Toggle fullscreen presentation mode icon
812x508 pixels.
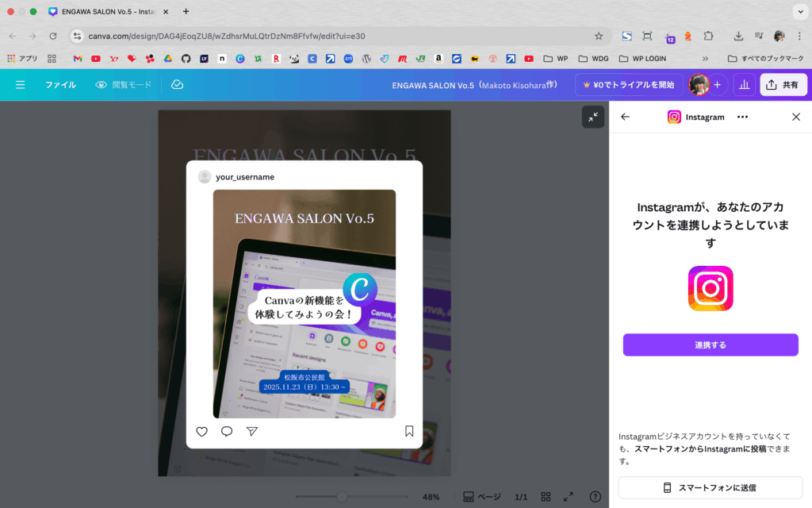(x=569, y=497)
